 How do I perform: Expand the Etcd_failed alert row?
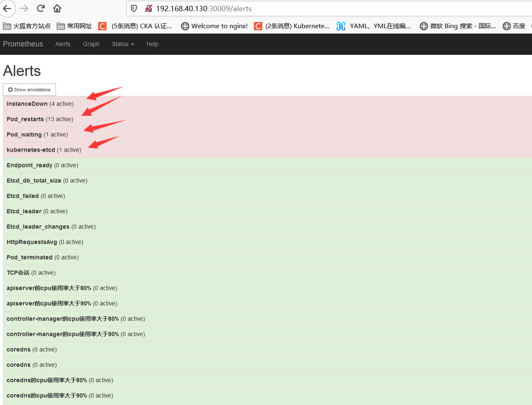pos(267,196)
